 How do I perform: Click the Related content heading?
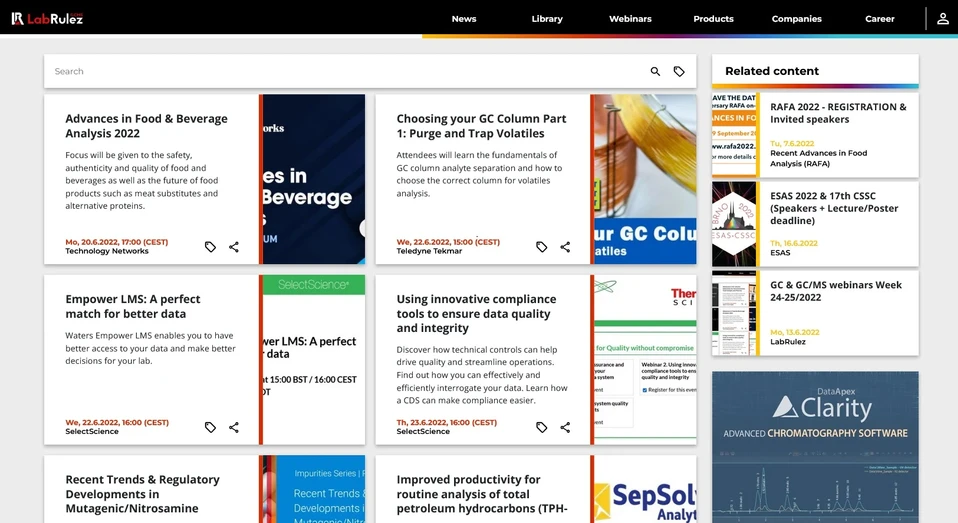(x=772, y=71)
